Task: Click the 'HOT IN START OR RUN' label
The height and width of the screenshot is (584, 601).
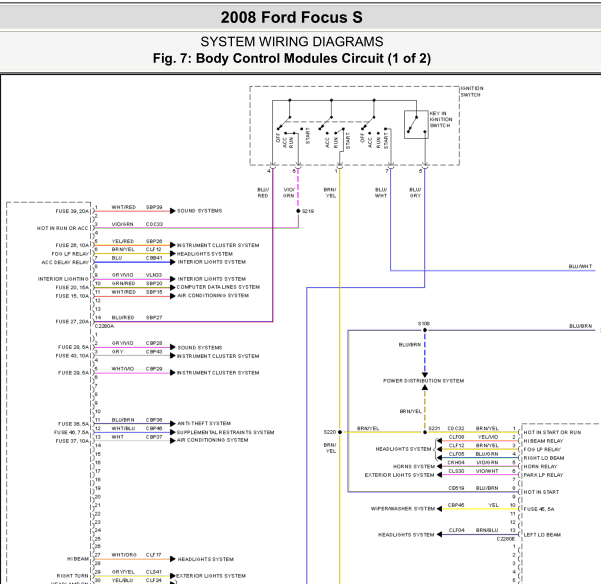Action: coord(552,432)
